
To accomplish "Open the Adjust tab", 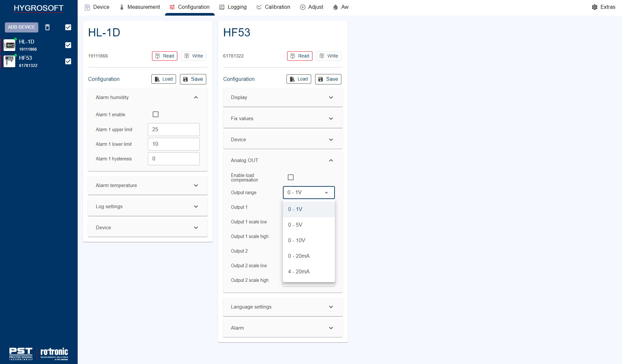I will 311,7.
